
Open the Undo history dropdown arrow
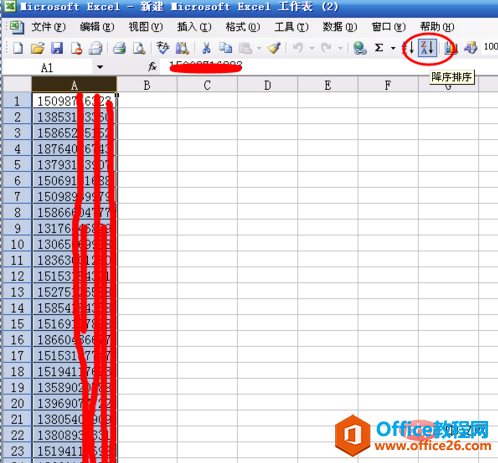312,48
